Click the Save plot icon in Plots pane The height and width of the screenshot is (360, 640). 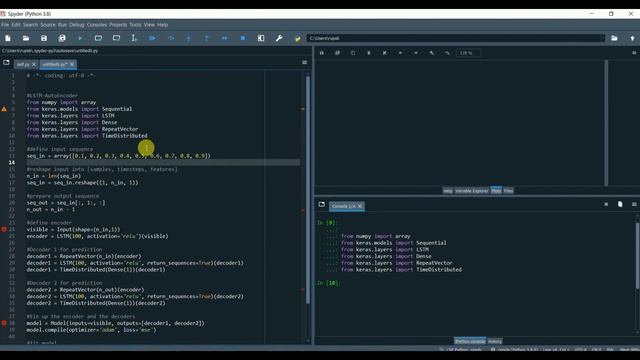coord(322,53)
